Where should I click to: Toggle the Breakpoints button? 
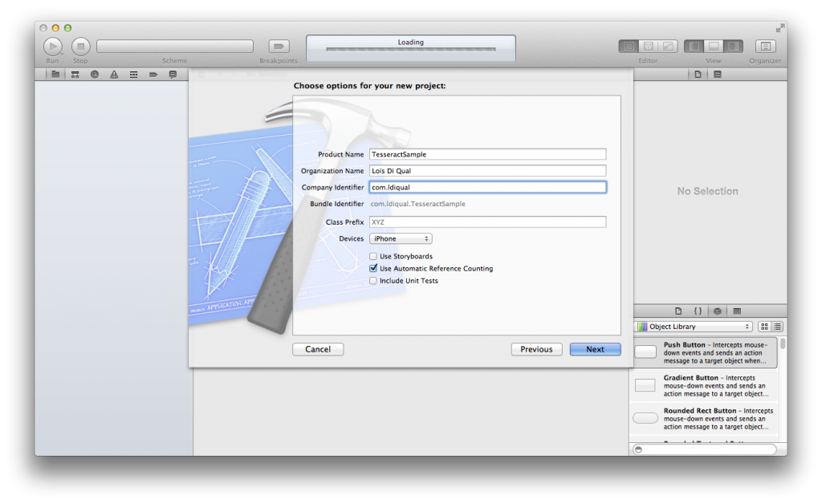click(x=279, y=47)
